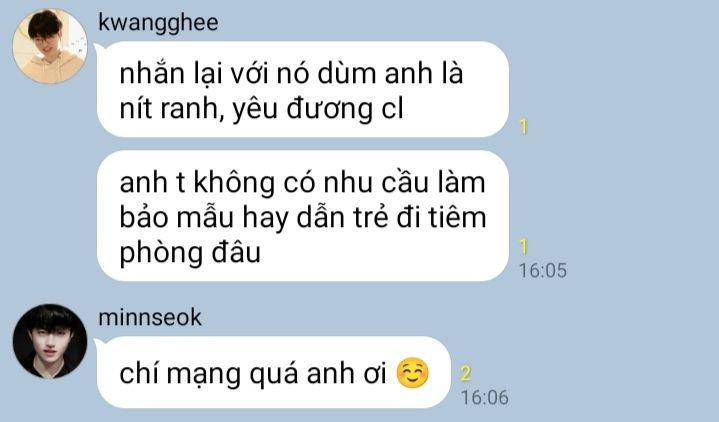Select the "chí mạng quá anh ơi" message
Viewport: 719px width, 422px height.
point(274,372)
